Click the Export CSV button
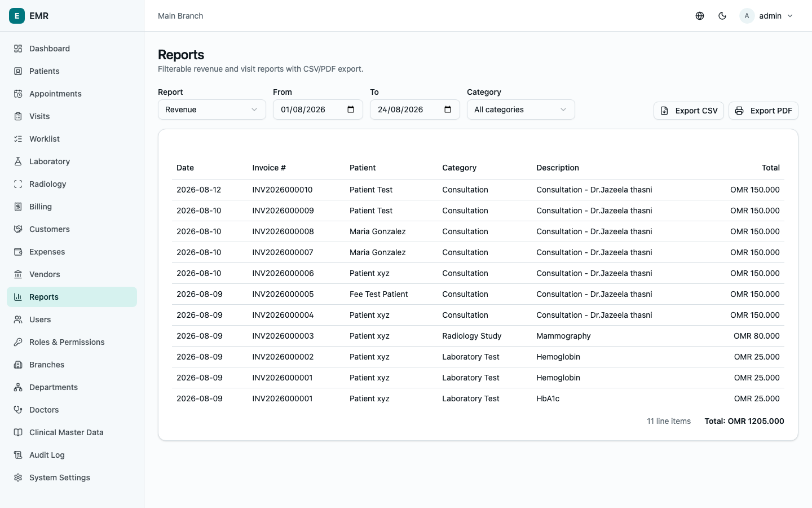Image resolution: width=812 pixels, height=508 pixels. pyautogui.click(x=689, y=111)
